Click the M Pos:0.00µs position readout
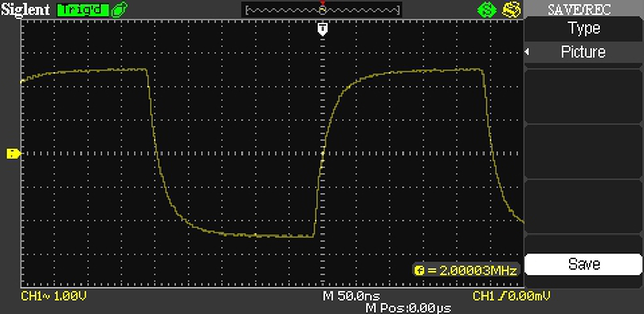The image size is (644, 314). click(408, 308)
